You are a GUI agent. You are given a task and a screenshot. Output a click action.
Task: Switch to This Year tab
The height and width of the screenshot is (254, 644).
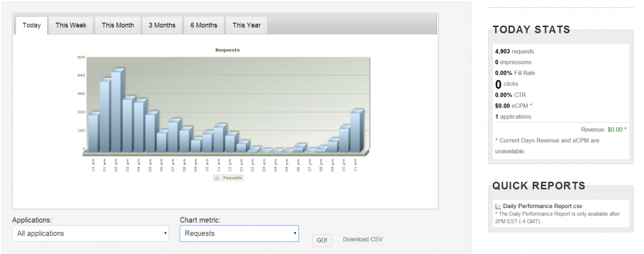click(x=247, y=25)
